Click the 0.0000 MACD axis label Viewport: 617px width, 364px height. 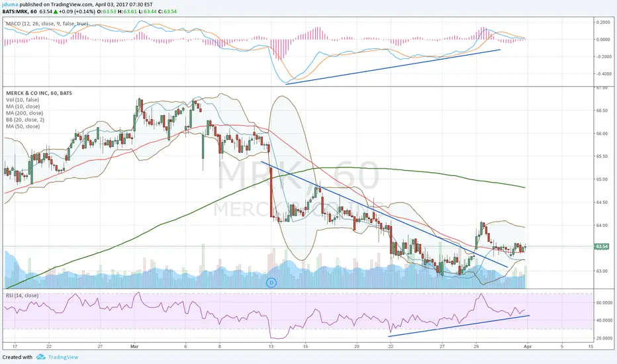pos(604,39)
